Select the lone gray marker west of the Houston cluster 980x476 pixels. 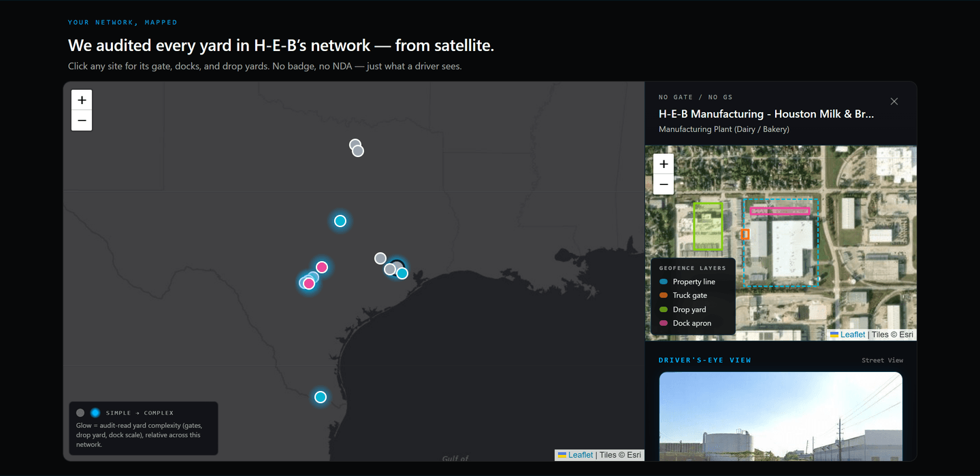[380, 258]
